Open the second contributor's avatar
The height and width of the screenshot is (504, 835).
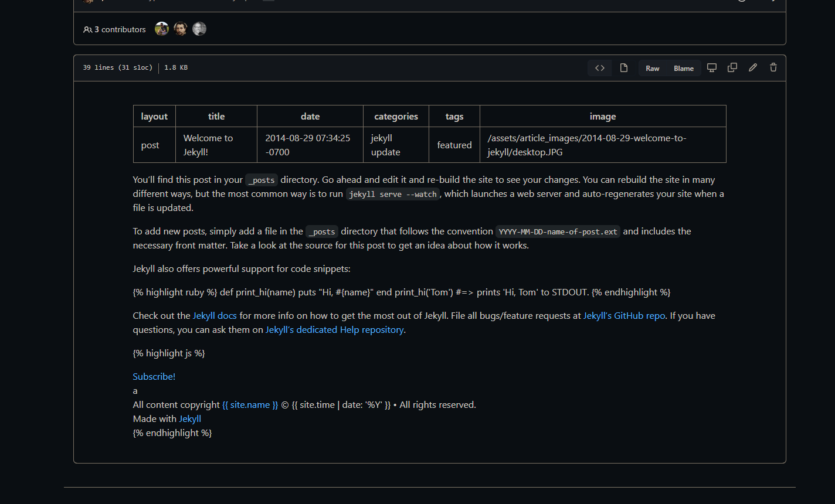pos(181,29)
